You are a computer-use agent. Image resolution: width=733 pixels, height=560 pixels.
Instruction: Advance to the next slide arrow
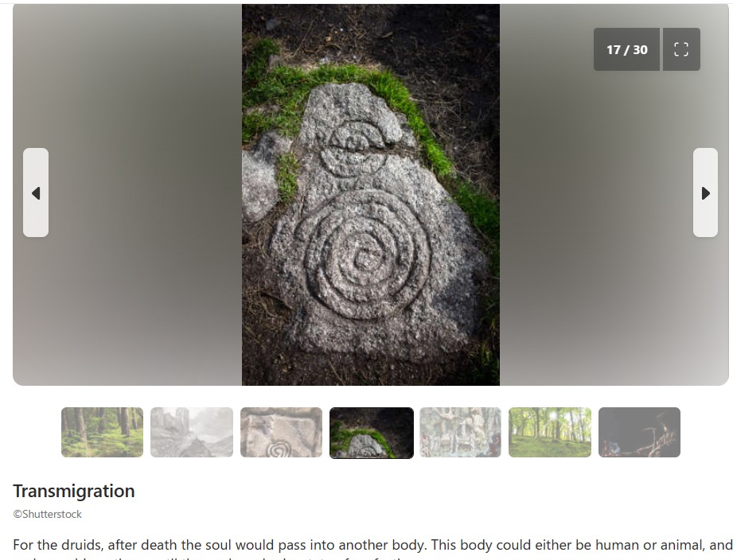[705, 192]
